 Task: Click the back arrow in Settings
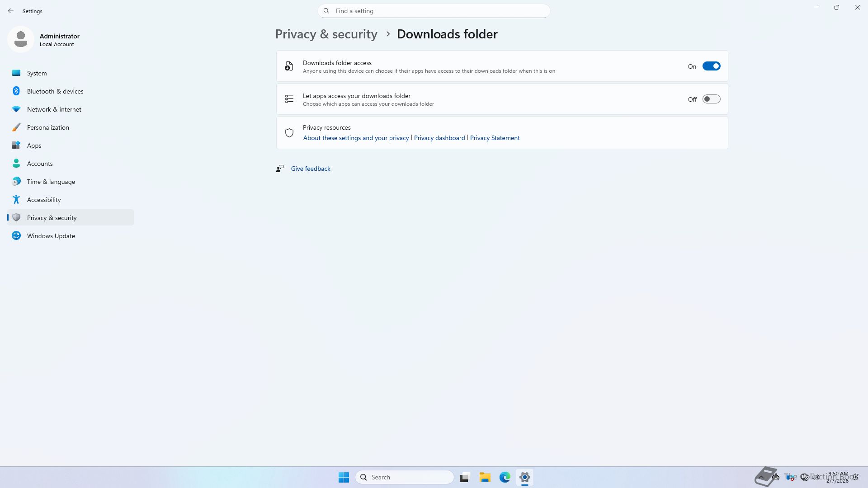point(11,11)
